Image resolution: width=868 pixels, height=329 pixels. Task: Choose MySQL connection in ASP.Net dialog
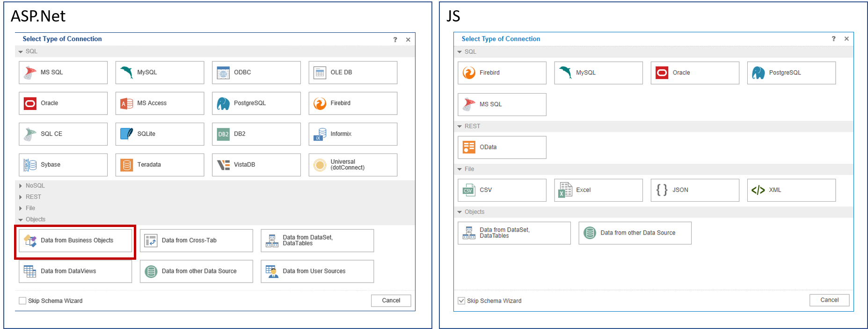point(160,73)
